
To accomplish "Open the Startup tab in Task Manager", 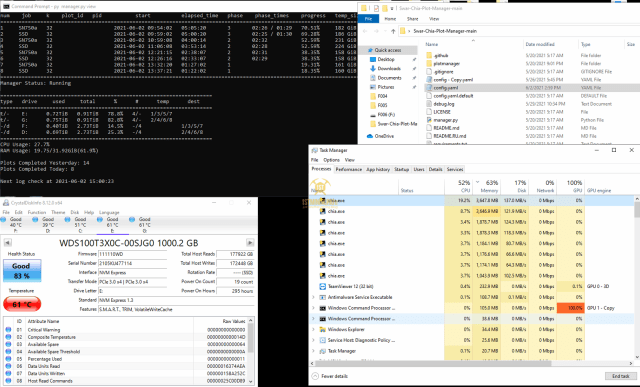I will click(x=401, y=169).
